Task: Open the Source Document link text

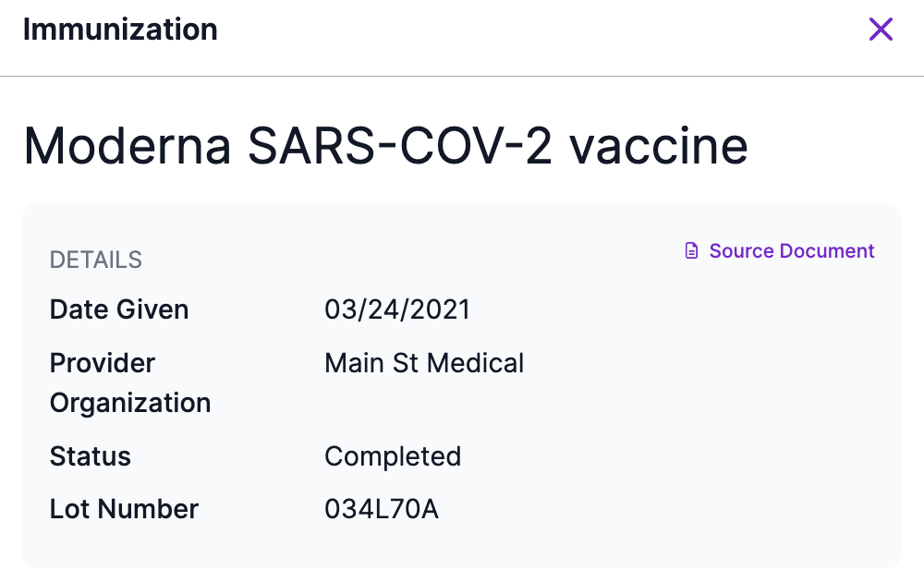Action: click(x=792, y=251)
